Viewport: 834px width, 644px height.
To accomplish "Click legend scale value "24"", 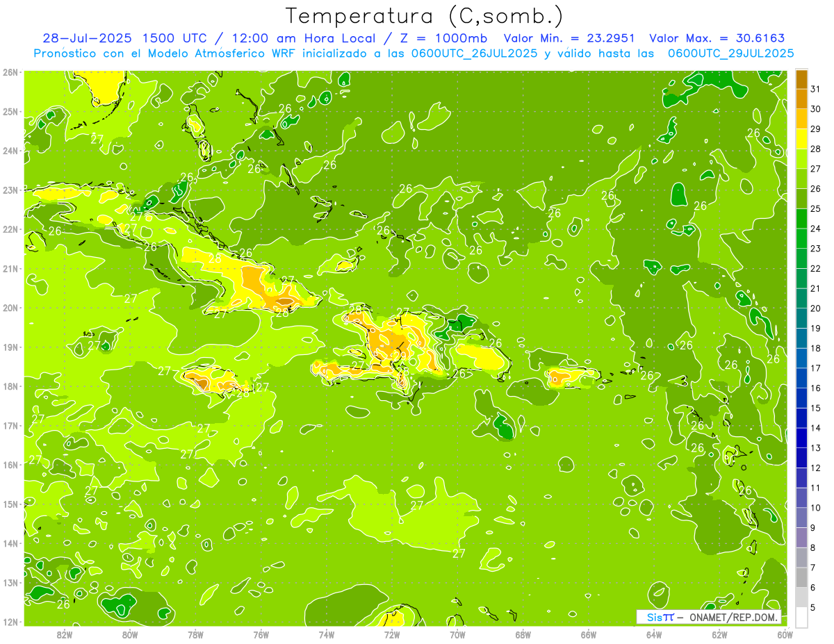I will [815, 229].
